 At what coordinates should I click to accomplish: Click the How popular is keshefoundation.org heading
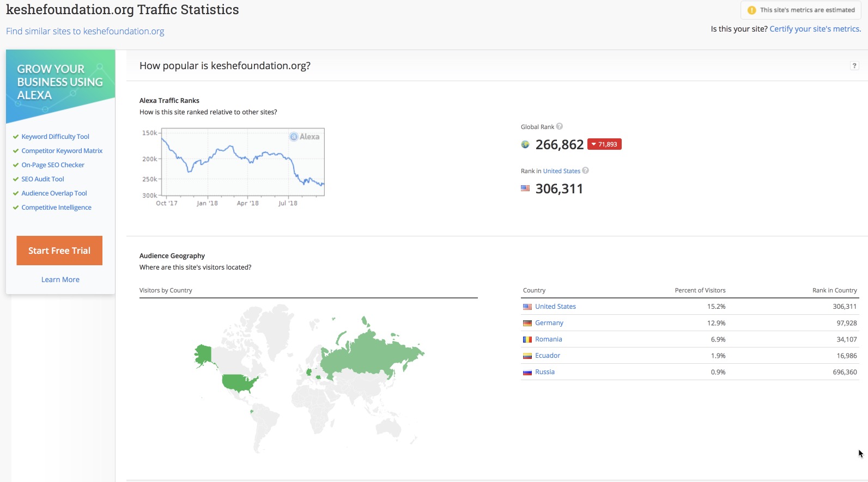(225, 66)
